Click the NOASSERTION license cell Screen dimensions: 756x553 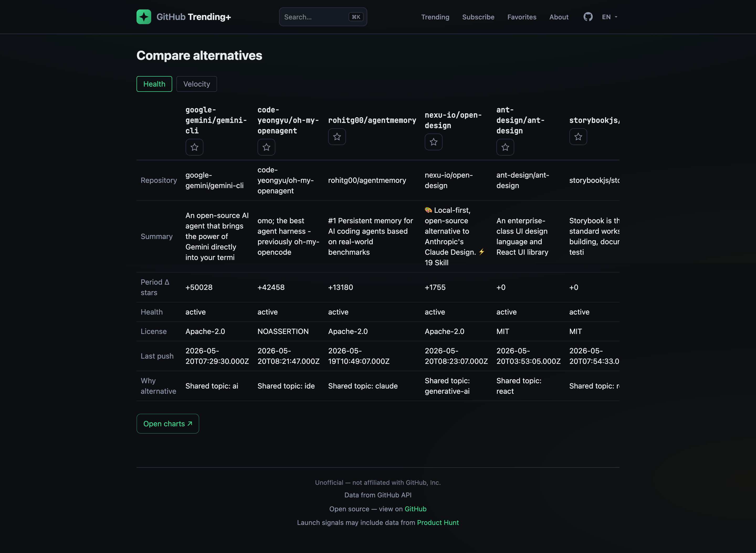[x=283, y=331]
